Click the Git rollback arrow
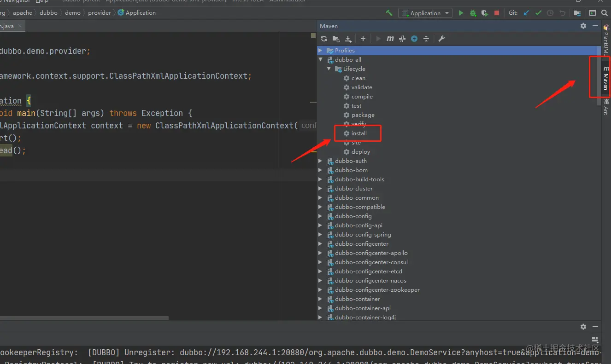Viewport: 611px width, 364px height. [562, 13]
